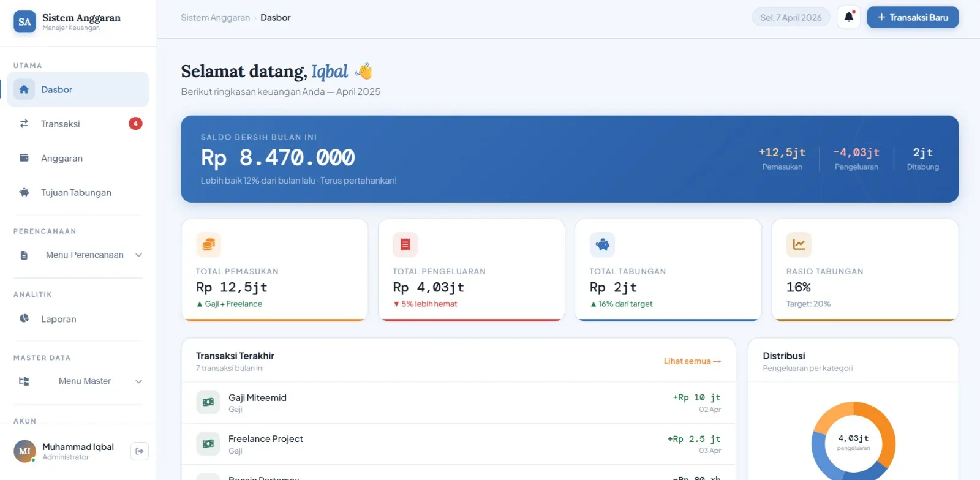Click the 16% dari target indicator
The image size is (980, 480).
click(x=621, y=304)
